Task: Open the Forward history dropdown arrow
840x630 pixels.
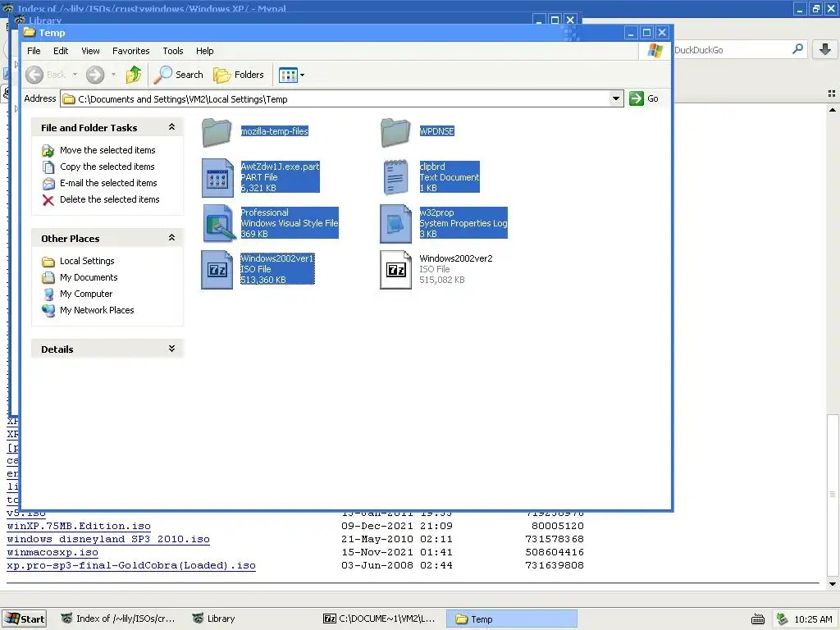Action: pyautogui.click(x=113, y=75)
